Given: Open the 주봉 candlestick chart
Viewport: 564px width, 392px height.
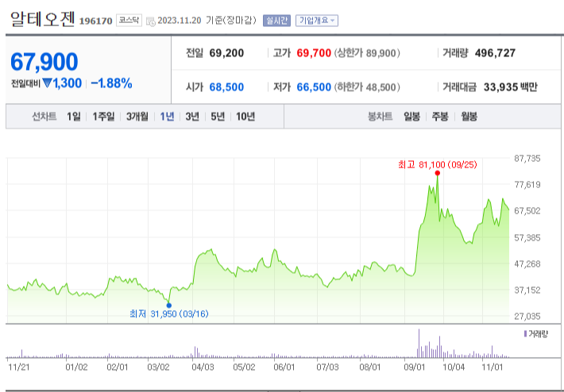Looking at the screenshot, I should pyautogui.click(x=440, y=117).
